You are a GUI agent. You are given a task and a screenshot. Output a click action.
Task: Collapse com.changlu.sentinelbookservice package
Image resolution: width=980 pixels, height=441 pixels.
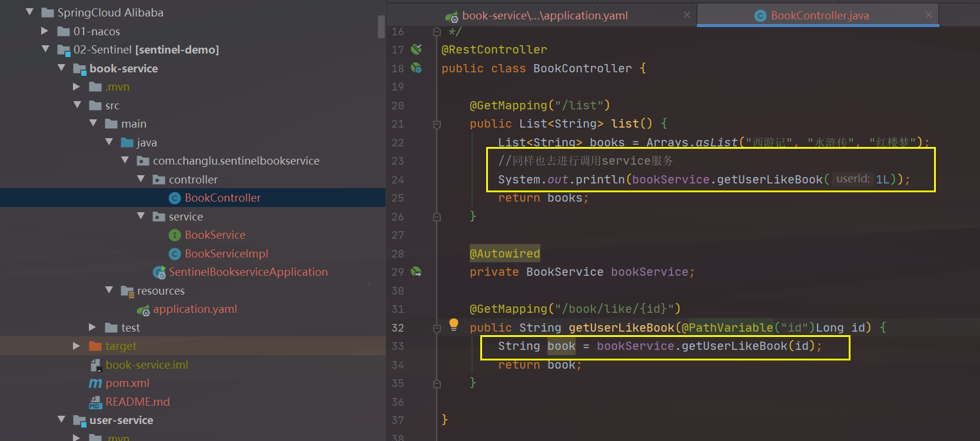click(125, 161)
